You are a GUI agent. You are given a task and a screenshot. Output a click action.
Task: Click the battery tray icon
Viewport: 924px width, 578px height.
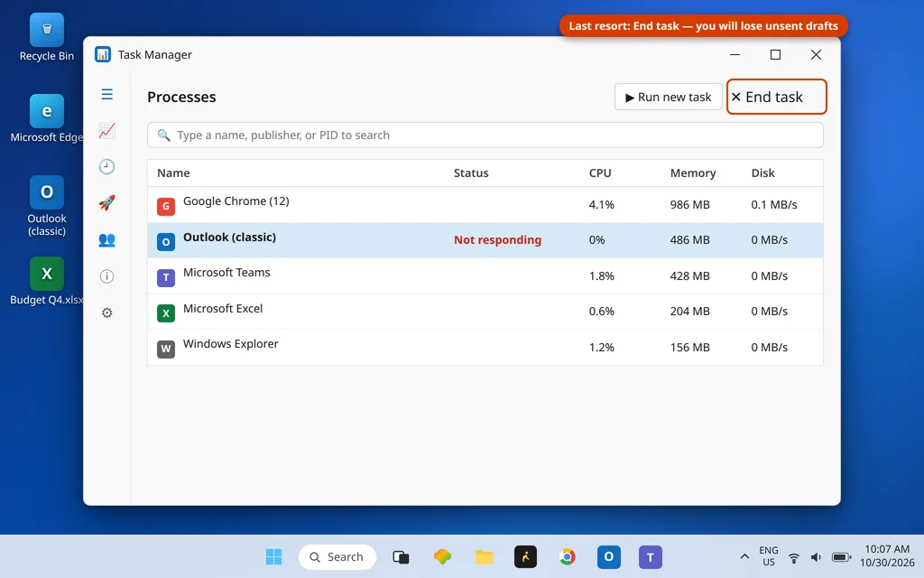842,556
